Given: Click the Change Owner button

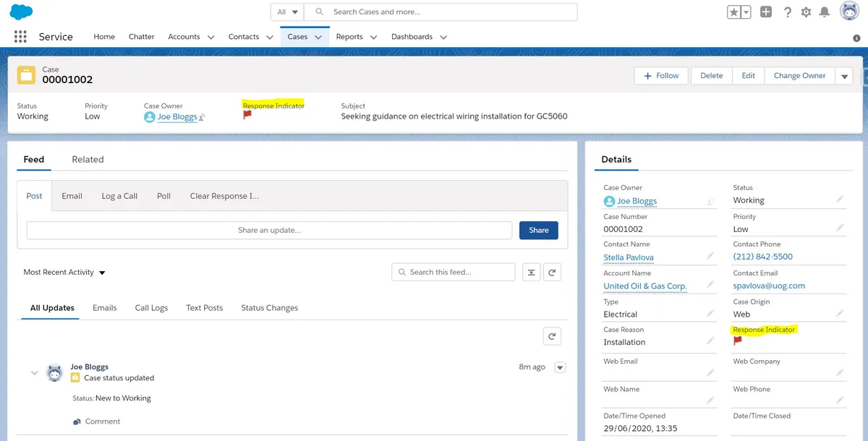Looking at the screenshot, I should pyautogui.click(x=799, y=76).
